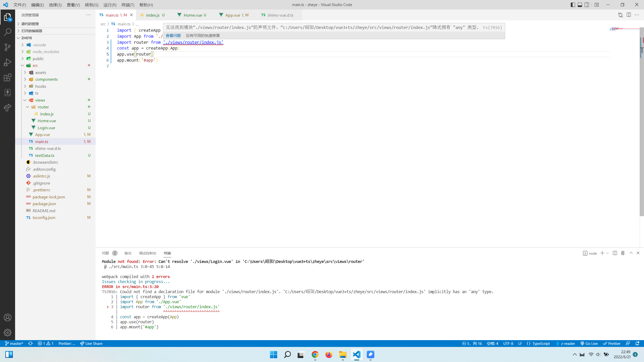The image size is (644, 362).
Task: Collapse the src folder
Action: (x=55, y=65)
